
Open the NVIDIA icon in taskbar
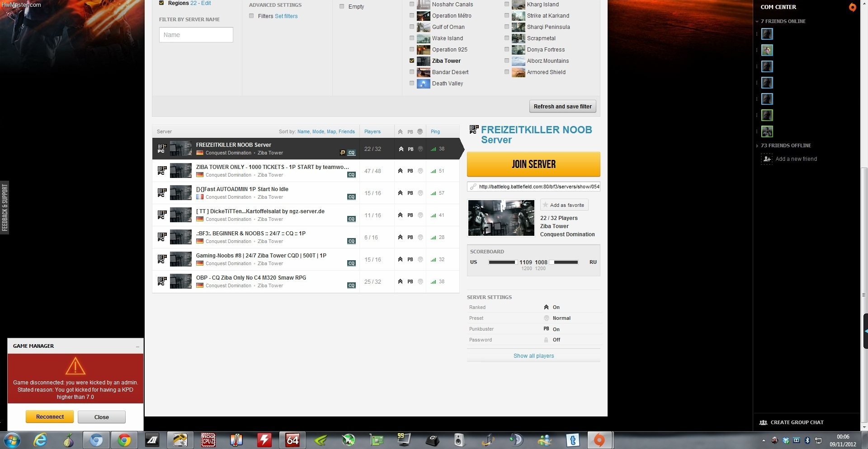point(321,440)
